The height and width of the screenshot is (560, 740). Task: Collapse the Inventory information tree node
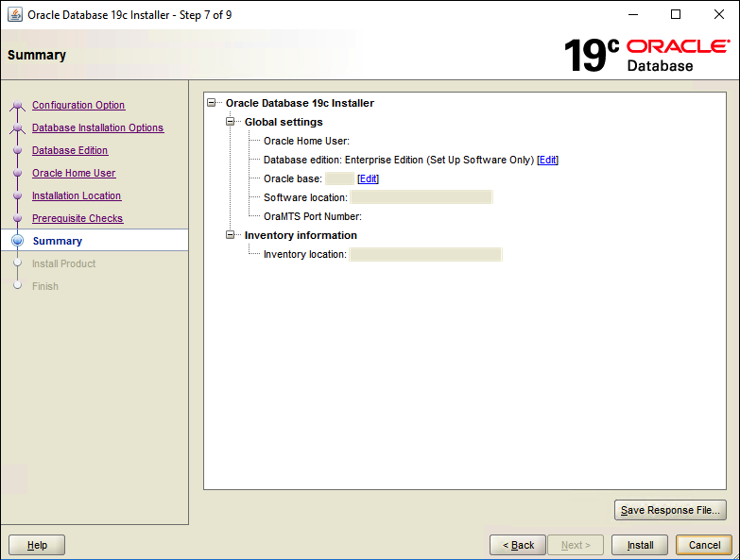231,235
